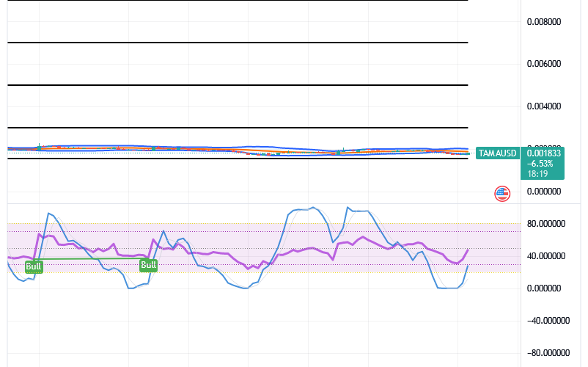Click the green divergence line between the Bull labels
Viewport: 588px width, 367px height.
pyautogui.click(x=90, y=258)
